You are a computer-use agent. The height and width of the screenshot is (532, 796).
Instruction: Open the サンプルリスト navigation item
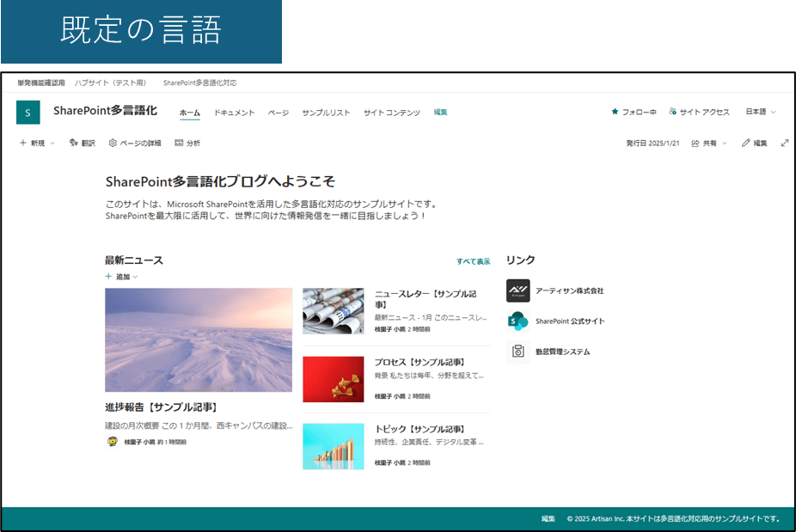[x=326, y=113]
